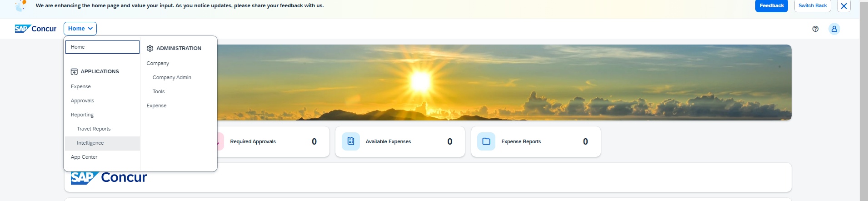
Task: Choose Intelligence under Reporting
Action: tap(90, 143)
